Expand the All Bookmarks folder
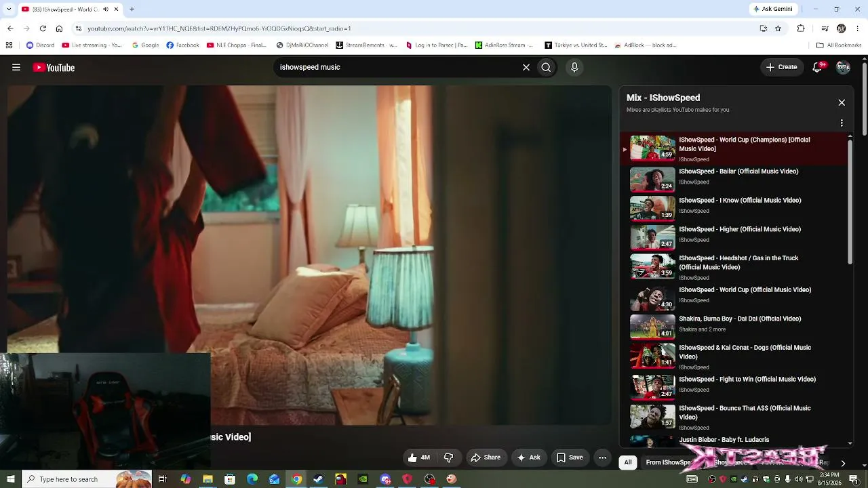The image size is (868, 488). click(x=839, y=45)
